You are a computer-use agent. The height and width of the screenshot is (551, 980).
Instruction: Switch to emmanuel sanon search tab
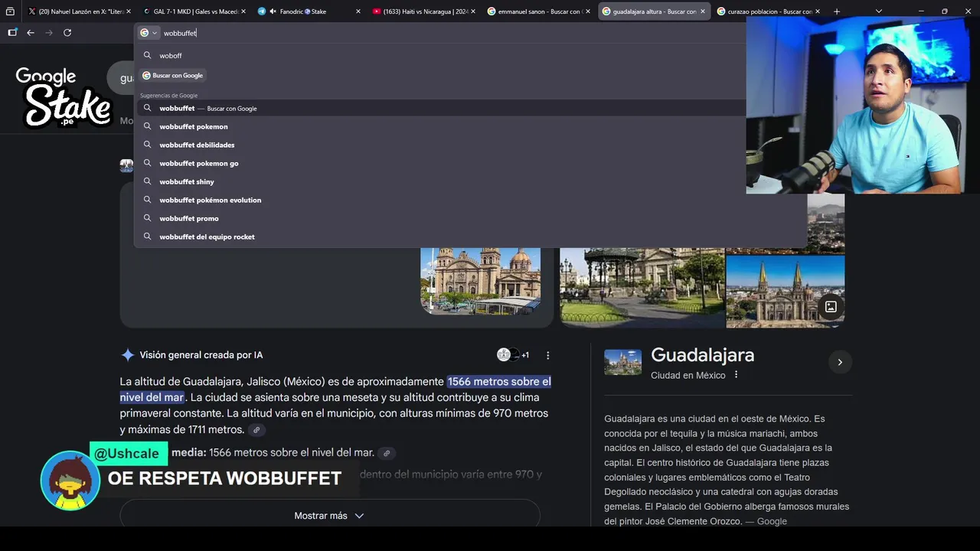click(x=538, y=11)
